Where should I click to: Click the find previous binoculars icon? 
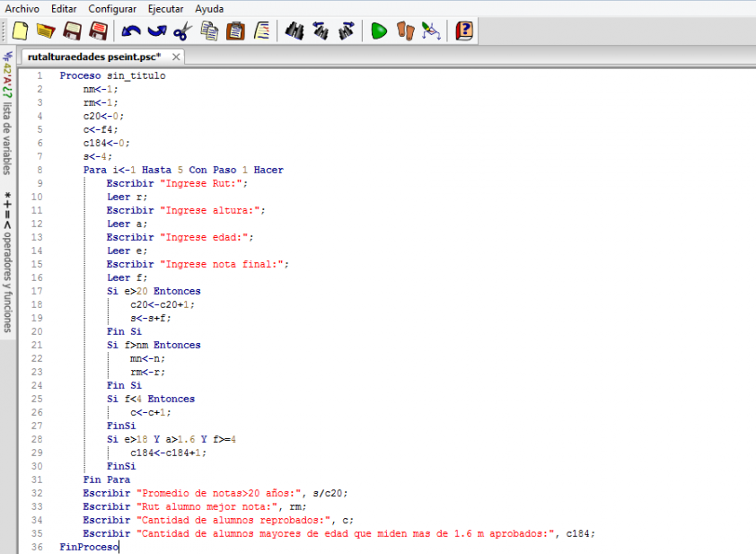[321, 31]
